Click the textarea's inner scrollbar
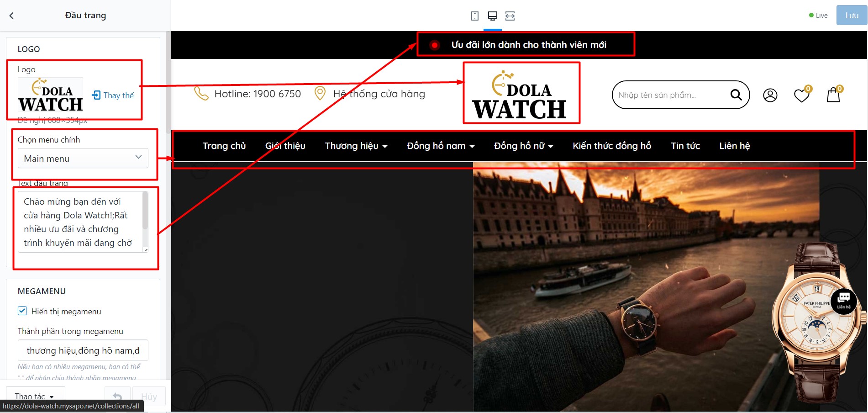This screenshot has width=868, height=413. (x=145, y=210)
